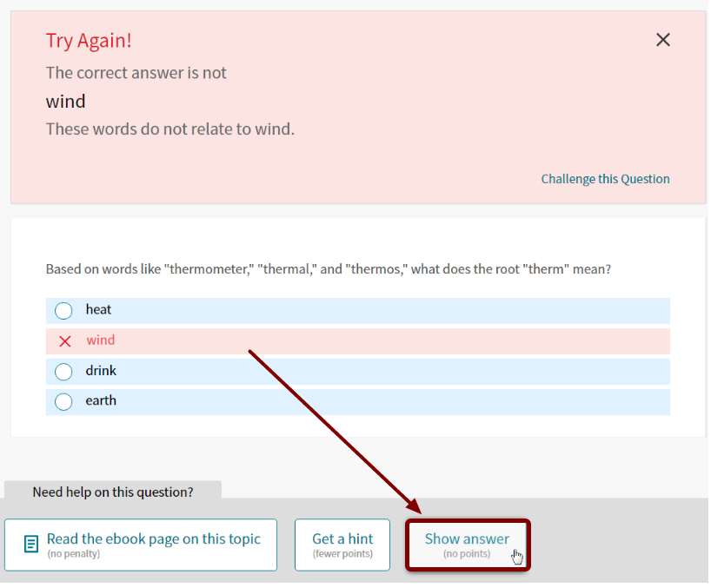
Task: Click the fewer points label under hint button
Action: (342, 553)
